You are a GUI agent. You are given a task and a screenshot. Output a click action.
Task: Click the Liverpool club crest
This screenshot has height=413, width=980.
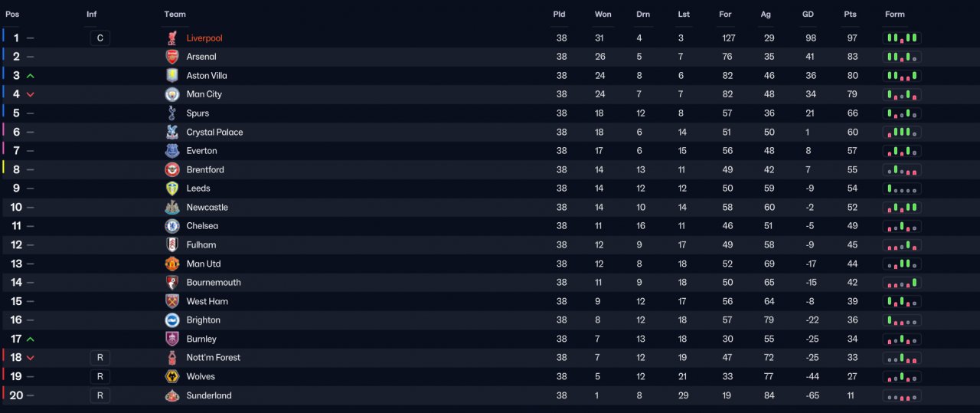(x=172, y=38)
